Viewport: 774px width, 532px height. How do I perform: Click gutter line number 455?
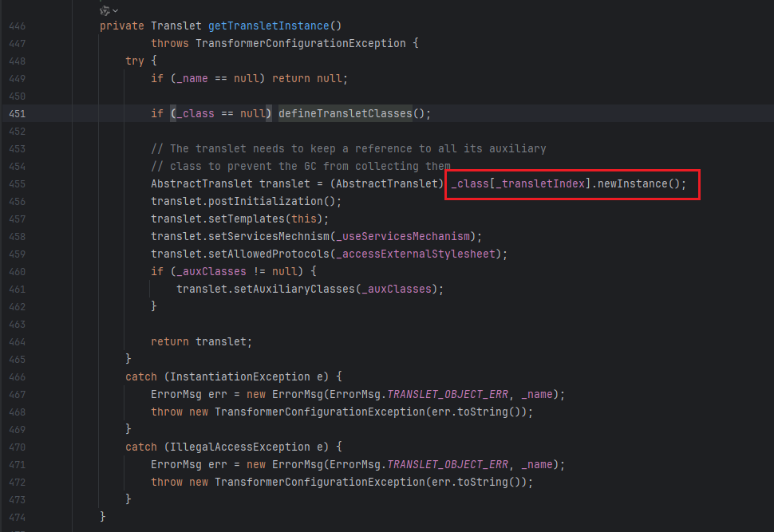click(17, 183)
